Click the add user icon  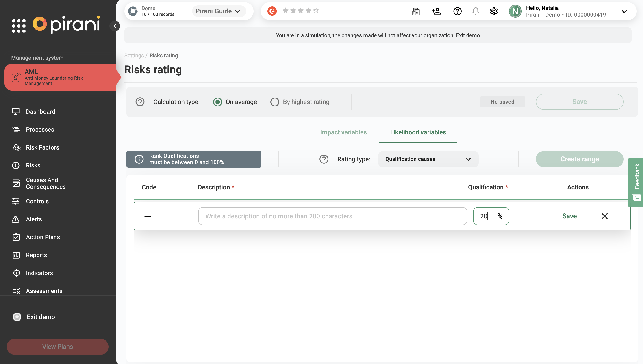coord(436,11)
